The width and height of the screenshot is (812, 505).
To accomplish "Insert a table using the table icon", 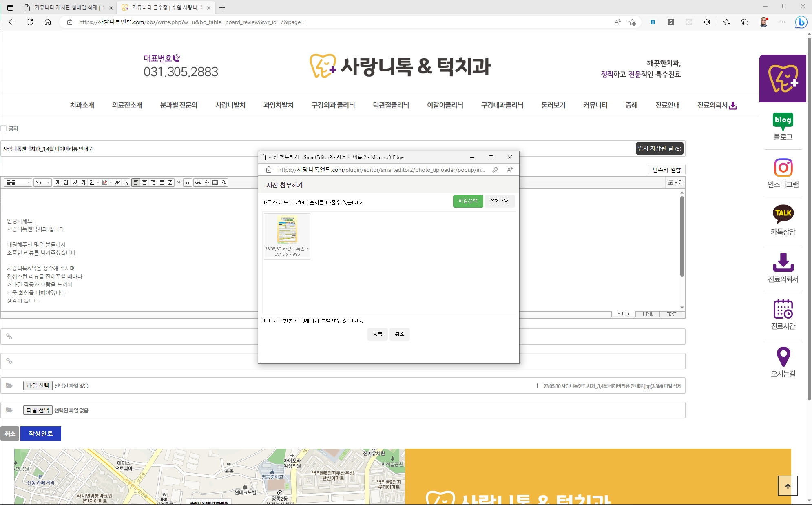I will (x=215, y=182).
